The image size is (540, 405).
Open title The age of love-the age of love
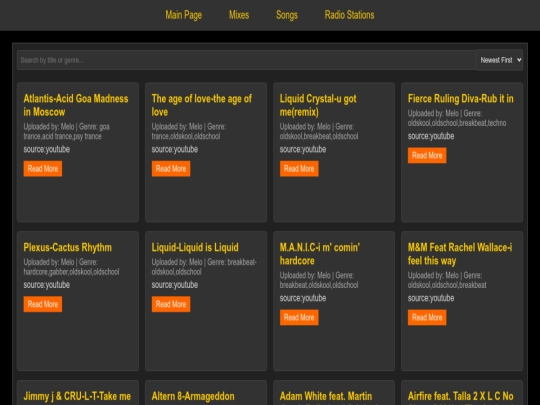pyautogui.click(x=202, y=105)
